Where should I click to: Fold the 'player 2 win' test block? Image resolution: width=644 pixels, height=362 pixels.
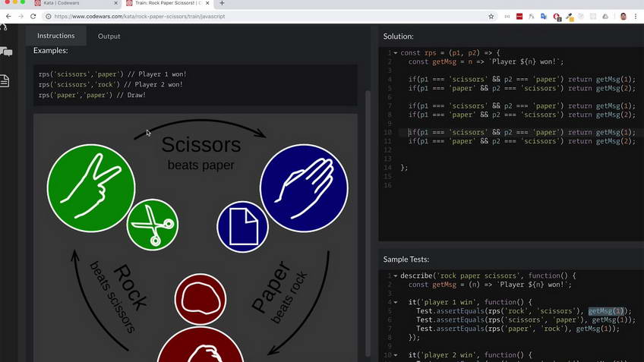[x=396, y=355]
